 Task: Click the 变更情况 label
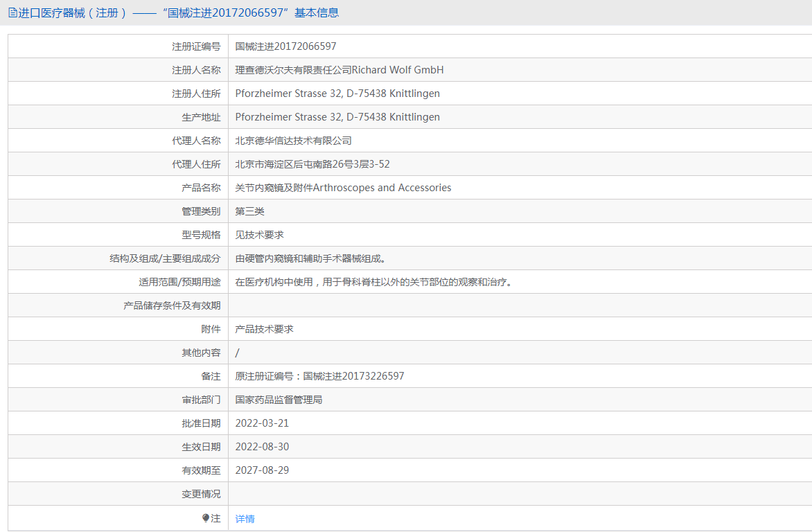tap(201, 494)
